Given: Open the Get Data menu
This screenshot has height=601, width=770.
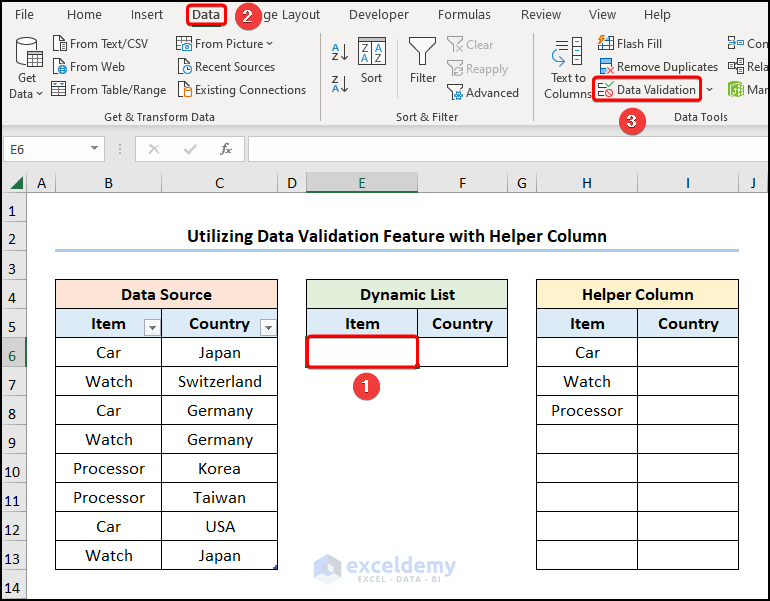Looking at the screenshot, I should coord(27,68).
